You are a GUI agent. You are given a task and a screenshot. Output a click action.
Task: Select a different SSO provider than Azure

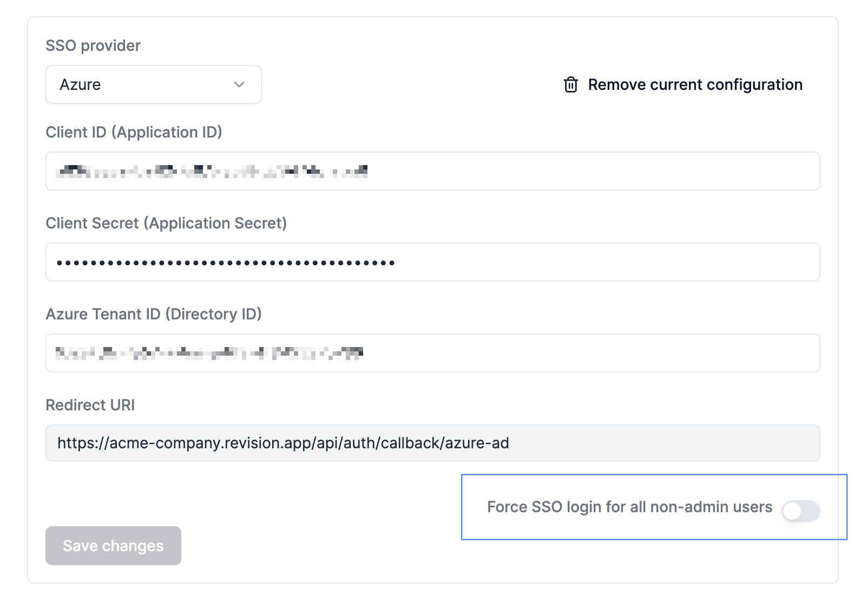point(153,84)
